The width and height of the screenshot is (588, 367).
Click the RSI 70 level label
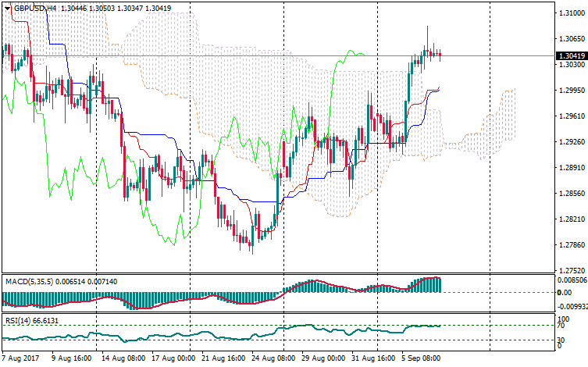click(561, 326)
